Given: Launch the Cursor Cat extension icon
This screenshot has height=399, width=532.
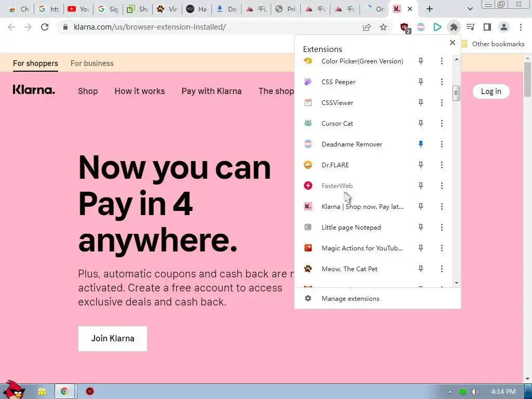Looking at the screenshot, I should coord(308,124).
